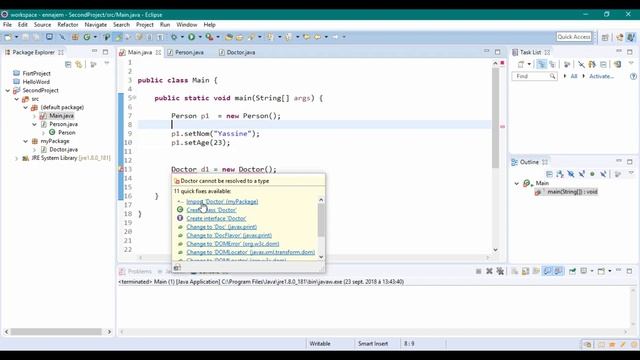Click the Open Perspective icon near Quick Access
This screenshot has height=360, width=640.
(x=605, y=37)
